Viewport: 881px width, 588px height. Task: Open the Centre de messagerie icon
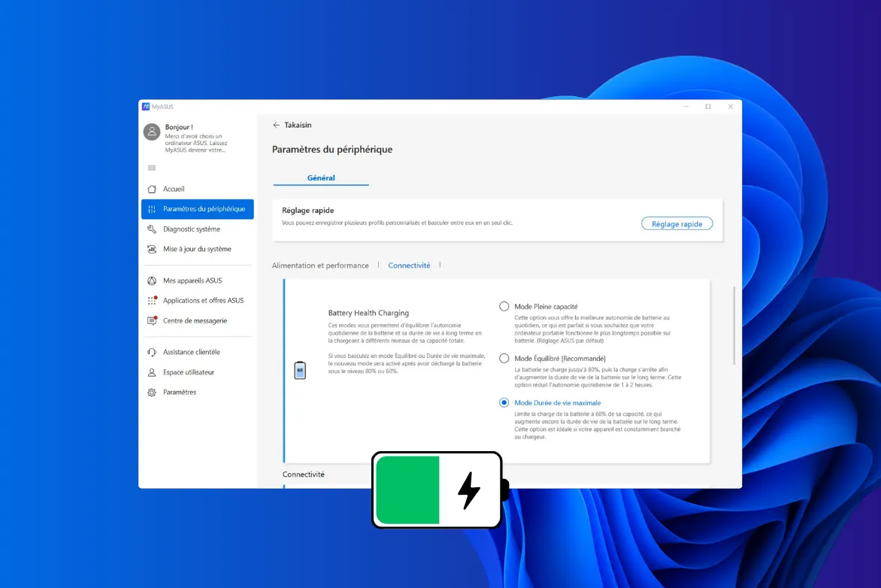pos(152,321)
